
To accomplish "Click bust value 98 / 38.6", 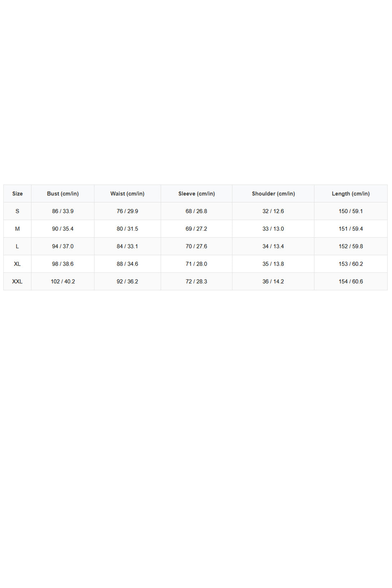I will (63, 264).
